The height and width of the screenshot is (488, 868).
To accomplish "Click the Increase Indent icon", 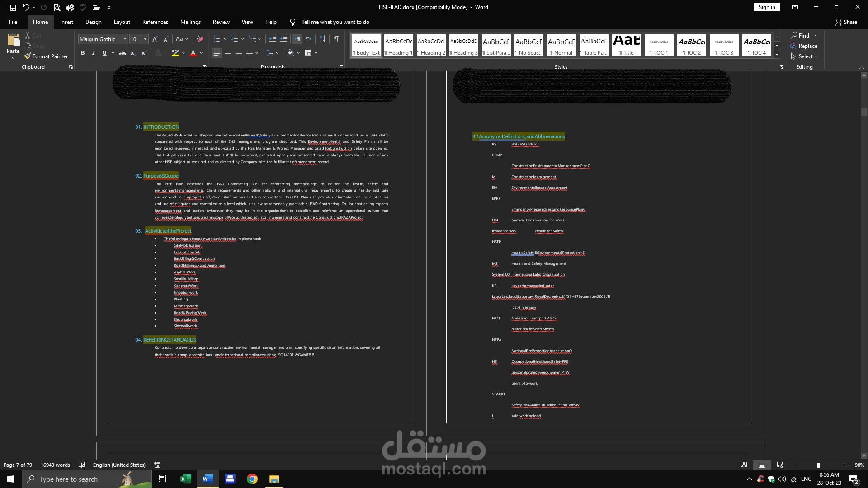I will (283, 39).
